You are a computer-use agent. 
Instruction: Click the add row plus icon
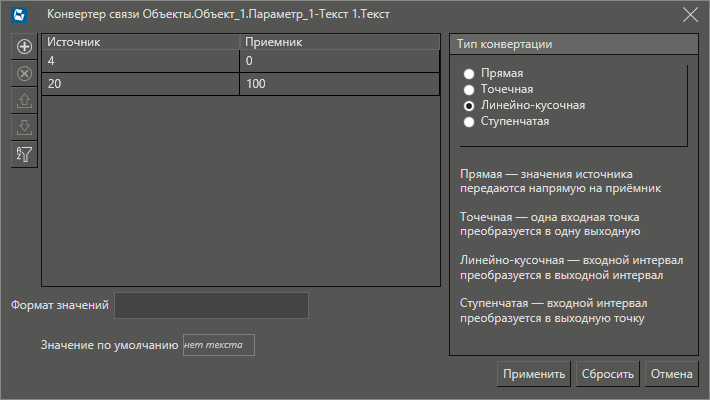(25, 46)
